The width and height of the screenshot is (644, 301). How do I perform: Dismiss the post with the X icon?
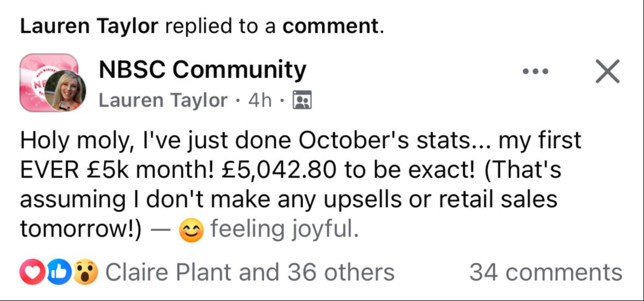(607, 72)
